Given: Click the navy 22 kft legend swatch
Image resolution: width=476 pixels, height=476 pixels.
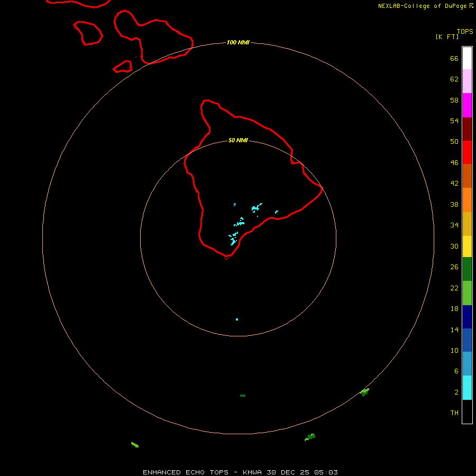Looking at the screenshot, I should tap(467, 317).
